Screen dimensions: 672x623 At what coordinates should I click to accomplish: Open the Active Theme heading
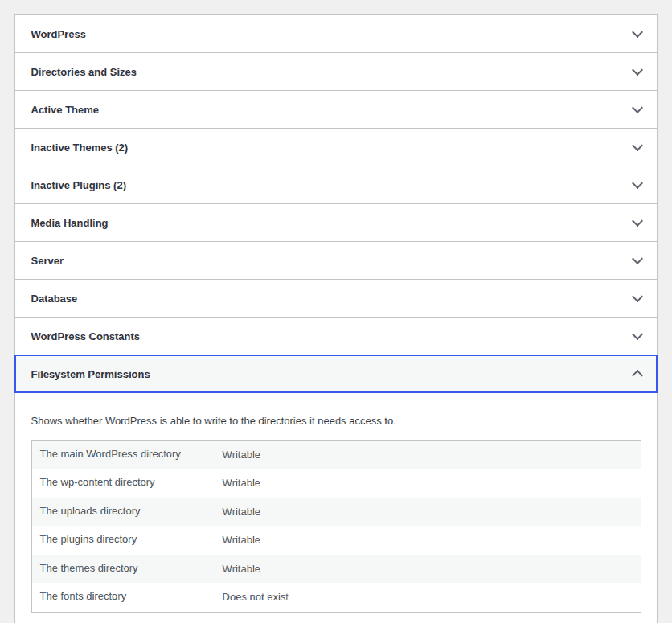[65, 109]
